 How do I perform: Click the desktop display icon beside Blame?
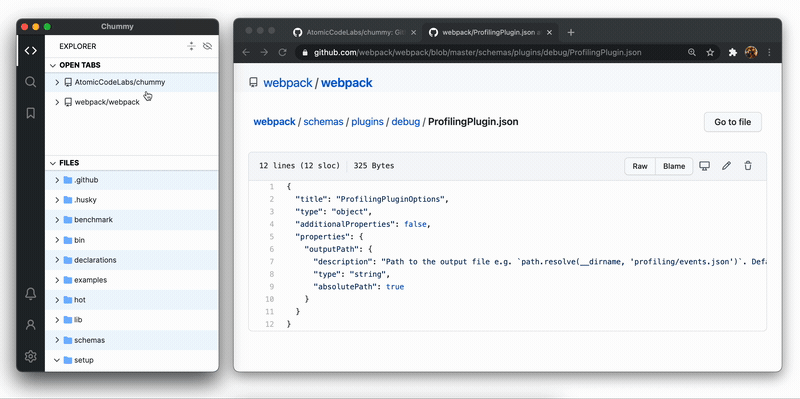click(705, 166)
